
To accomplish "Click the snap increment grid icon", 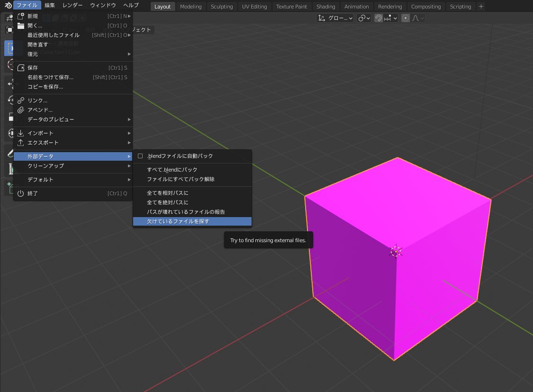I will [x=388, y=18].
